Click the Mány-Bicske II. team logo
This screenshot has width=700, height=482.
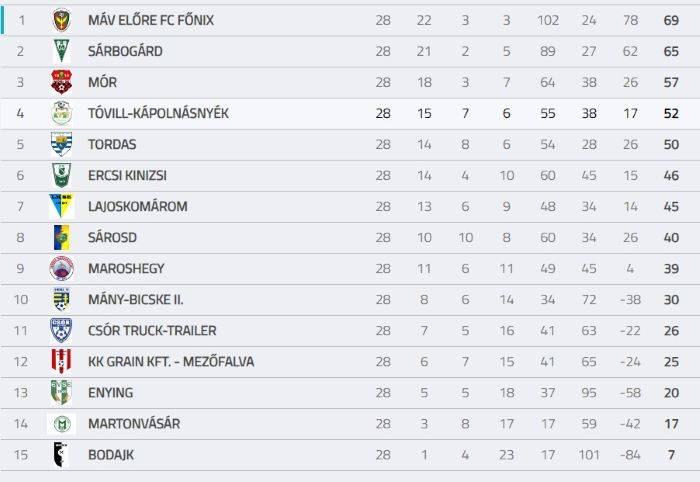(62, 299)
